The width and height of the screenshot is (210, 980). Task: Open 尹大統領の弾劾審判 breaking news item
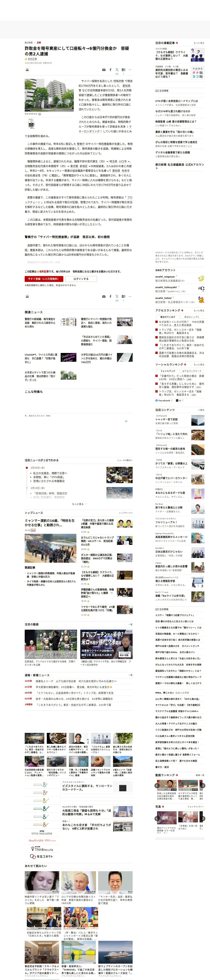[x=74, y=687]
